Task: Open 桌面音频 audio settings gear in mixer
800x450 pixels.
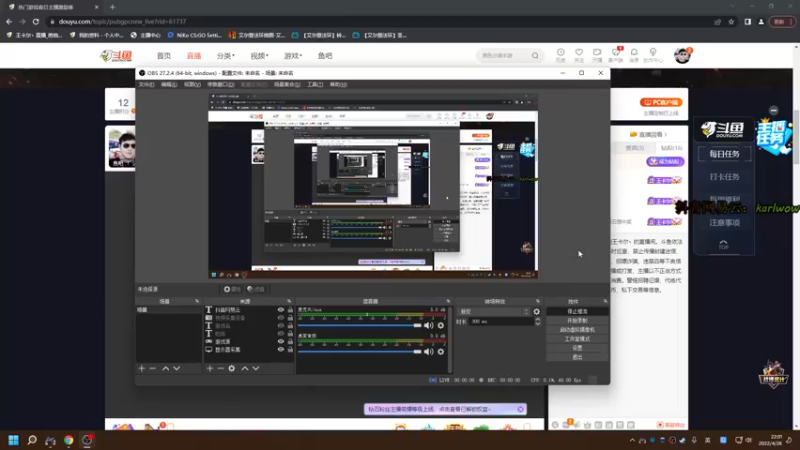Action: pos(441,352)
